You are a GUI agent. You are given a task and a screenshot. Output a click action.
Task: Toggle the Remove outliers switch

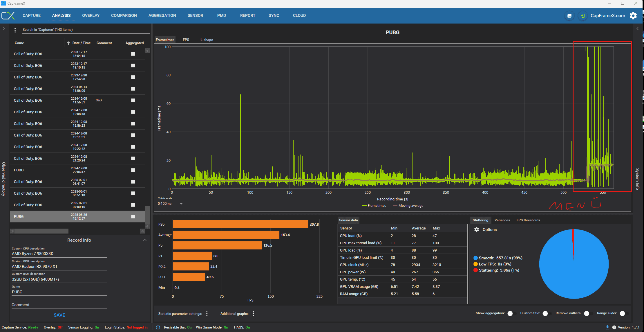tap(588, 313)
